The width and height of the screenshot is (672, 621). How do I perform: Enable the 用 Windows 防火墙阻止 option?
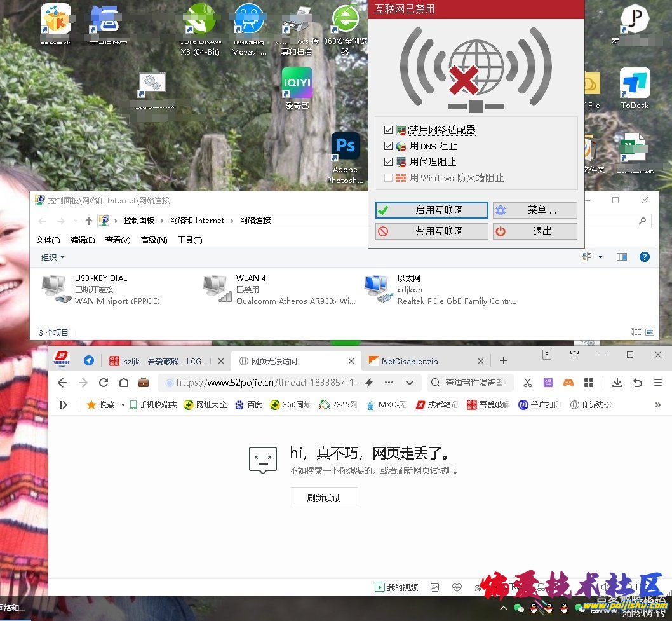(389, 178)
